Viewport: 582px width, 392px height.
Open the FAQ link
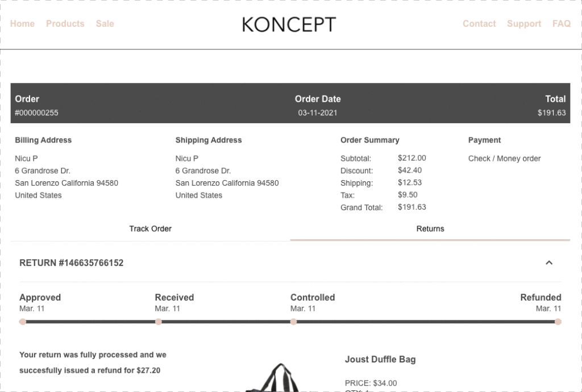tap(562, 23)
